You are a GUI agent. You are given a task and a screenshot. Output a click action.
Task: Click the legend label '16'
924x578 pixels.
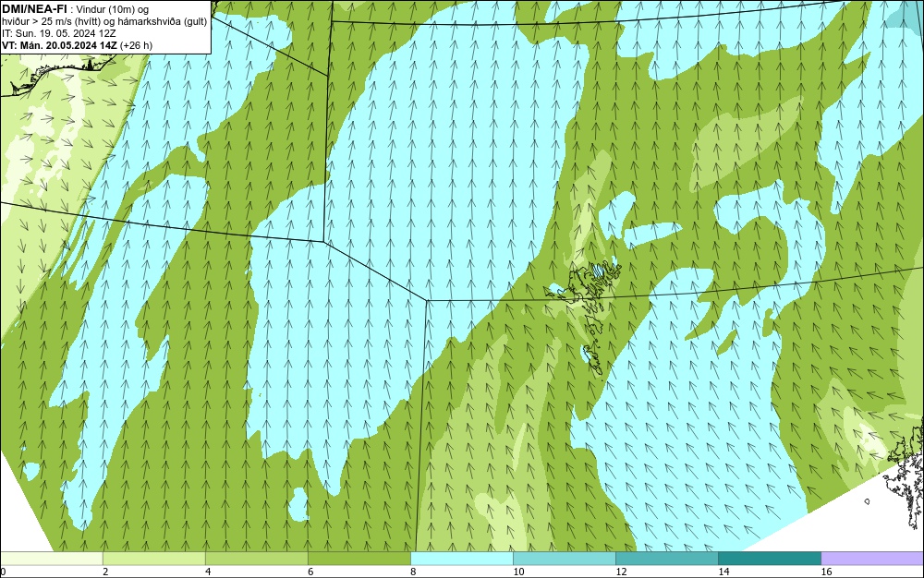[x=826, y=572]
